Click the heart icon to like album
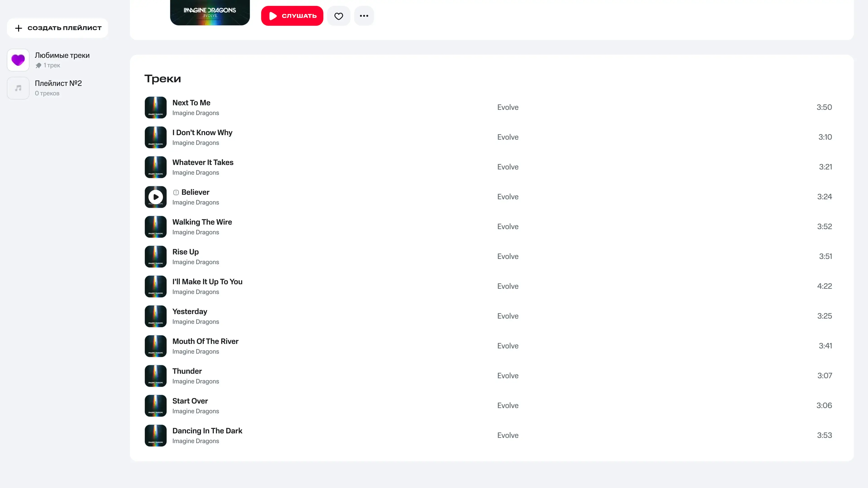This screenshot has height=488, width=868. [x=338, y=16]
